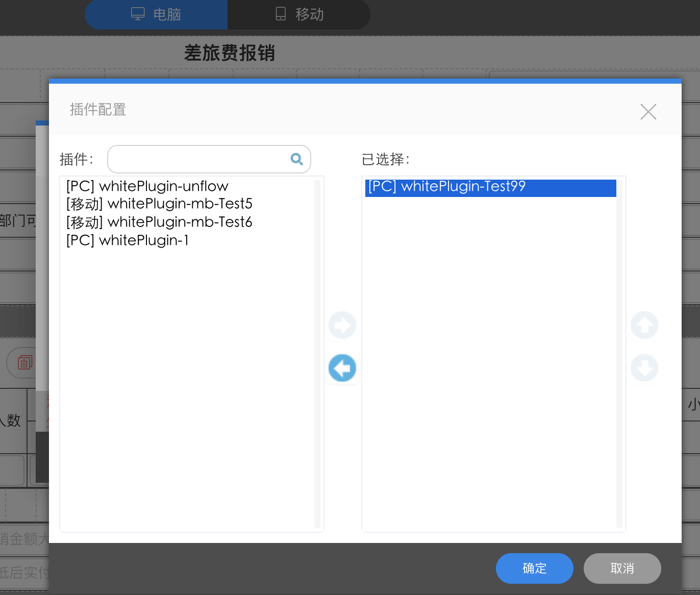700x595 pixels.
Task: Switch to the 电脑 tab
Action: click(156, 14)
